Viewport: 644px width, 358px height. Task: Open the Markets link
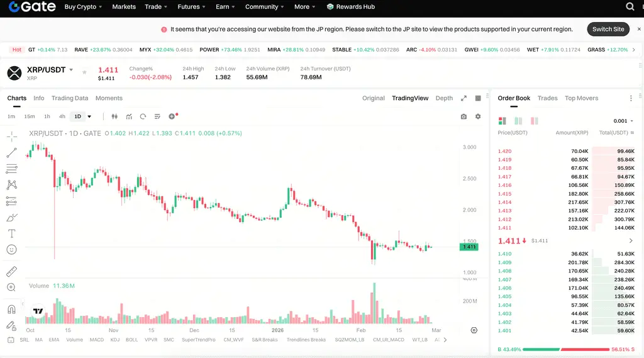click(124, 6)
